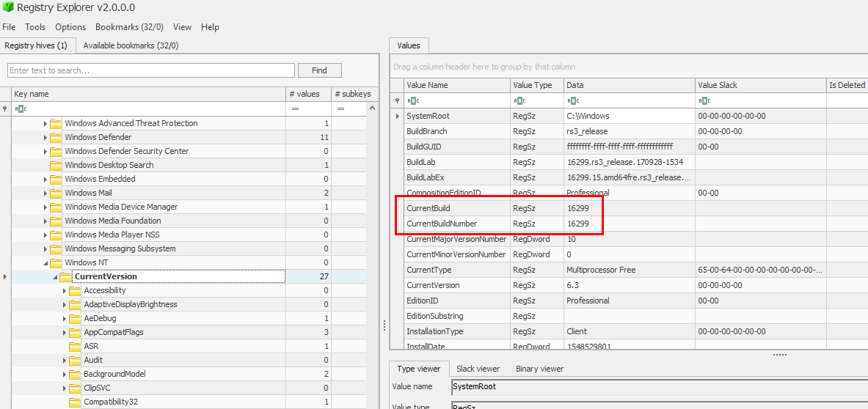This screenshot has height=409, width=868.
Task: Click the Data column filter icon
Action: click(x=572, y=100)
